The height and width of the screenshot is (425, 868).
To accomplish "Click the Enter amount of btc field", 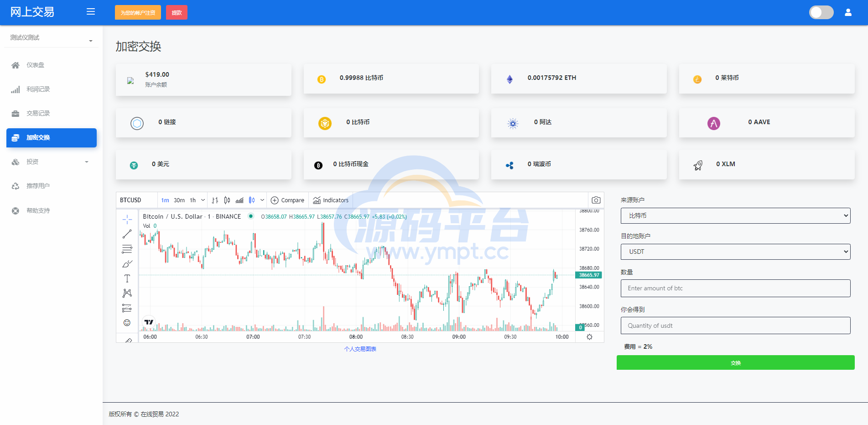I will coord(735,288).
